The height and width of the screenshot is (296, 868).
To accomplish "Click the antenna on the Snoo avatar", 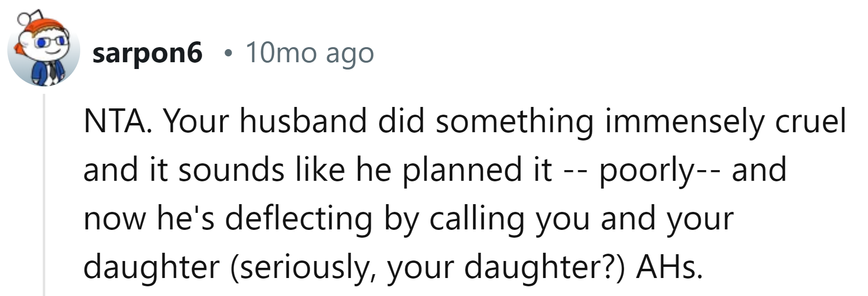I will (x=24, y=18).
